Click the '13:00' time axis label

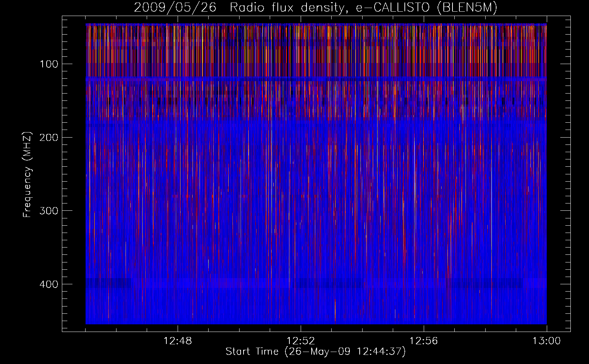tap(547, 341)
